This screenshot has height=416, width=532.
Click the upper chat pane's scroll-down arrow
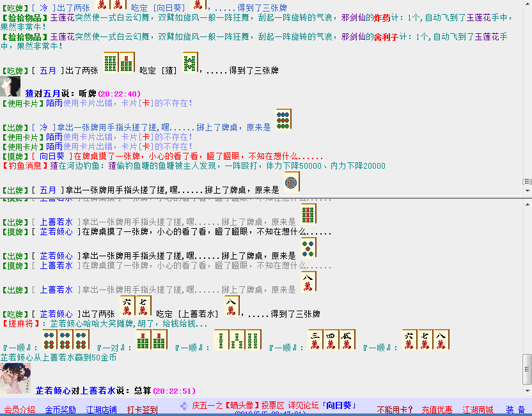coord(528,191)
